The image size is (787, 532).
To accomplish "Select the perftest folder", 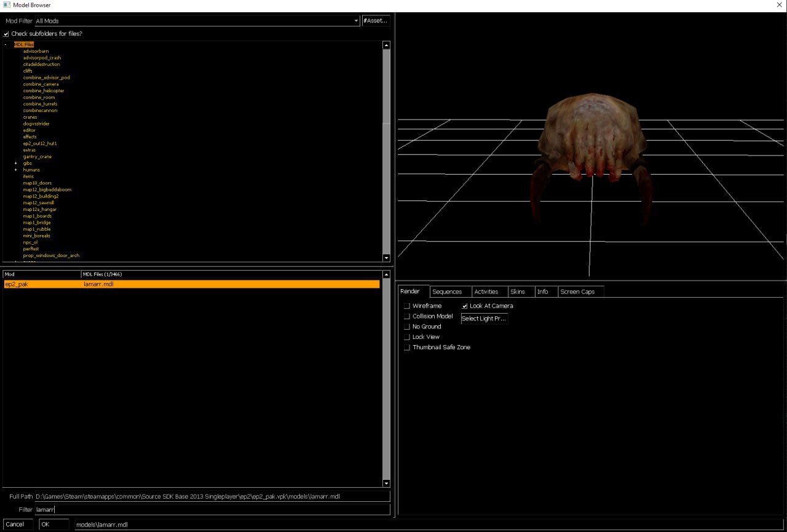I will click(x=31, y=248).
